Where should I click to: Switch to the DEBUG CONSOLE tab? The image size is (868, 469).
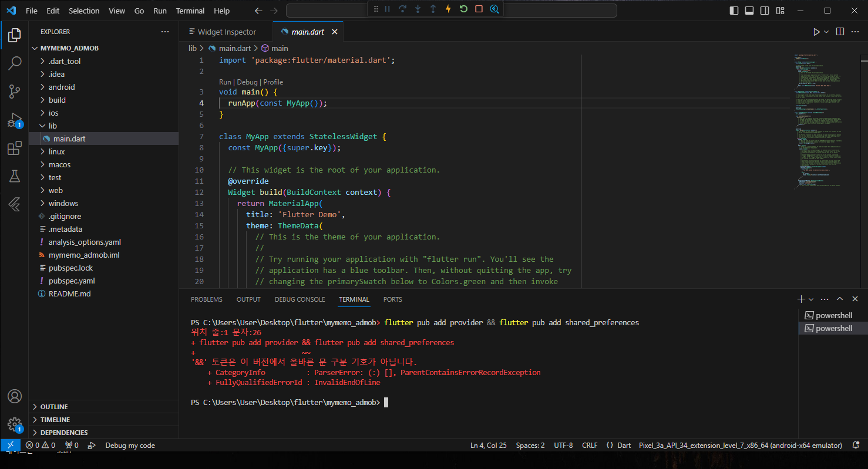coord(300,299)
